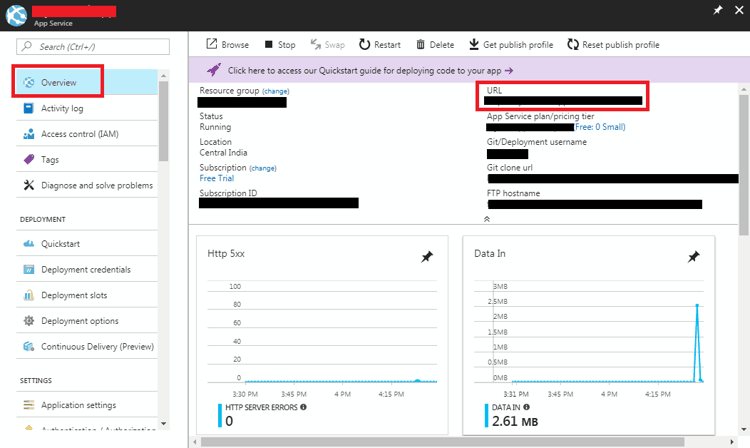This screenshot has height=448, width=750.
Task: Select Access control (IAM)
Action: tap(77, 134)
